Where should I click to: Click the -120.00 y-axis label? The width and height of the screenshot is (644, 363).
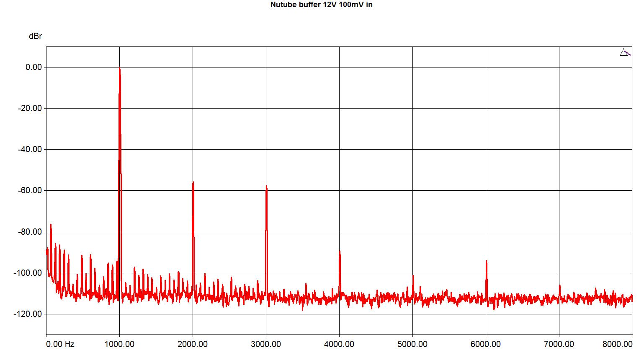point(28,314)
